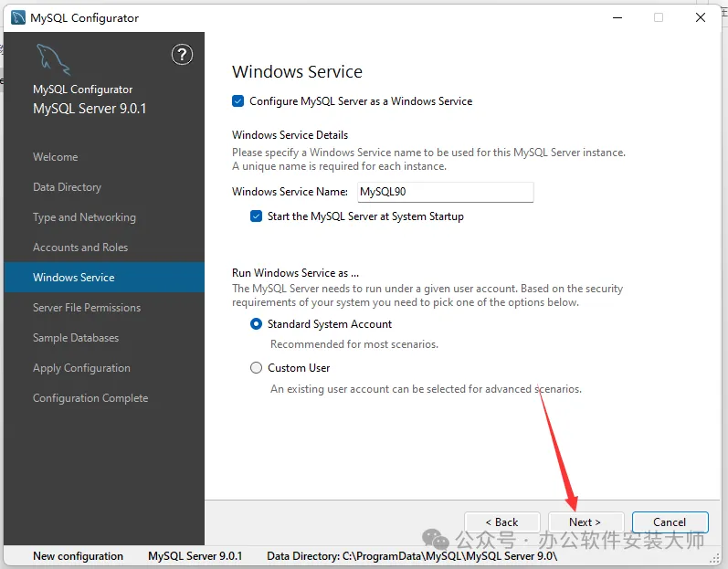Open the Data Directory step
This screenshot has width=728, height=569.
tap(67, 187)
